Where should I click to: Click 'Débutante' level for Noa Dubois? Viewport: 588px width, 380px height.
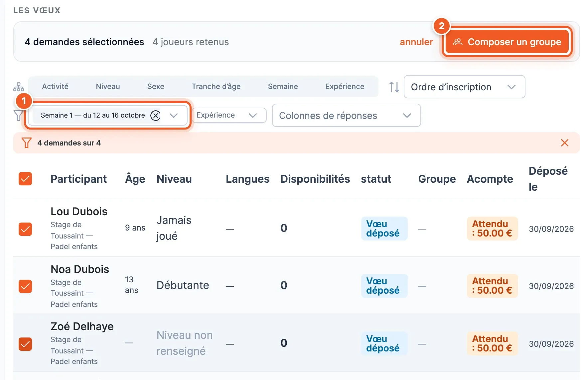[x=183, y=285]
